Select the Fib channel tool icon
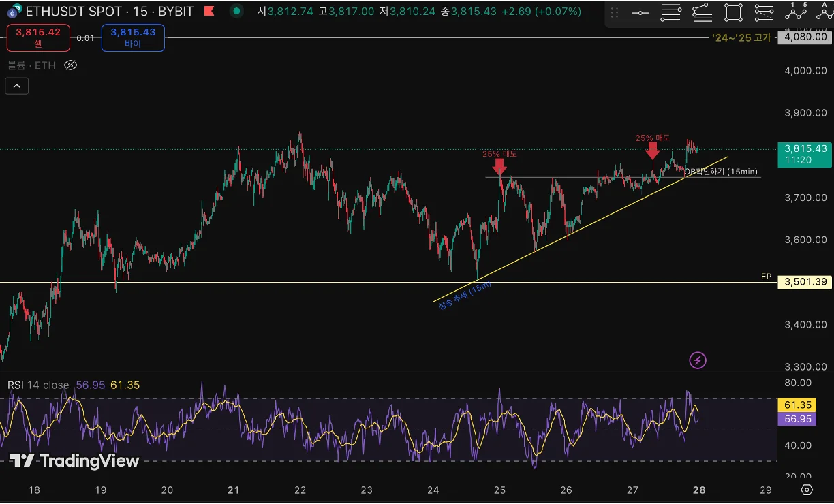 tap(764, 13)
